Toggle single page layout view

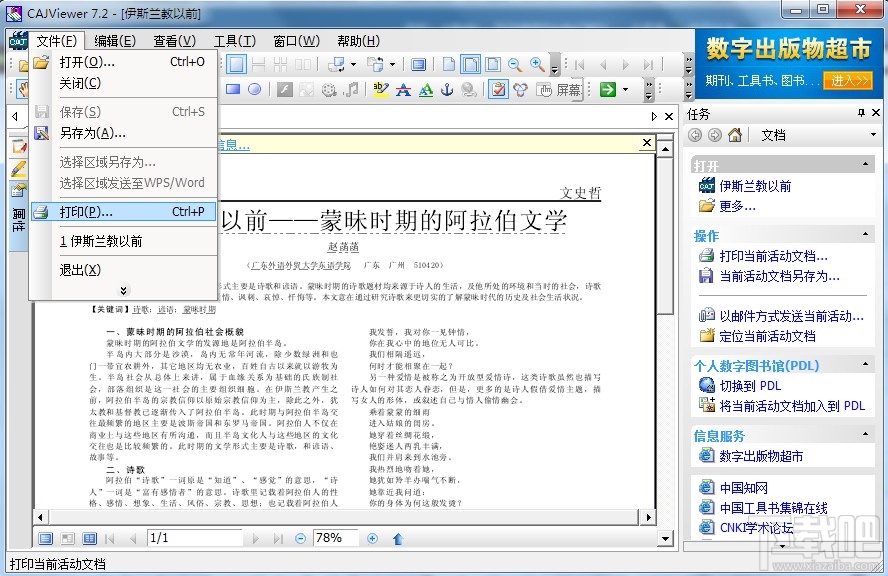point(236,64)
